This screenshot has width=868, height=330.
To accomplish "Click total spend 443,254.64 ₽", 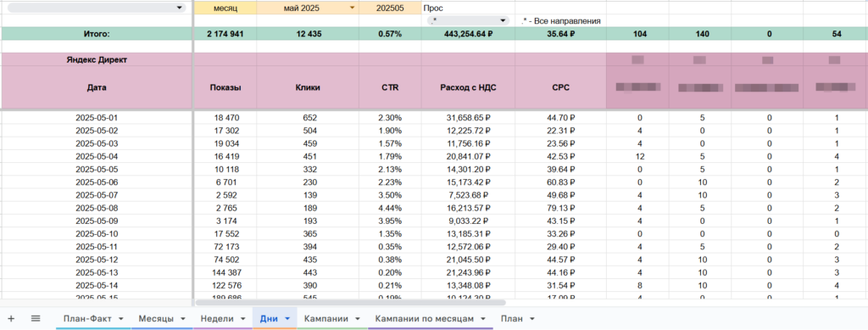I will coord(468,34).
